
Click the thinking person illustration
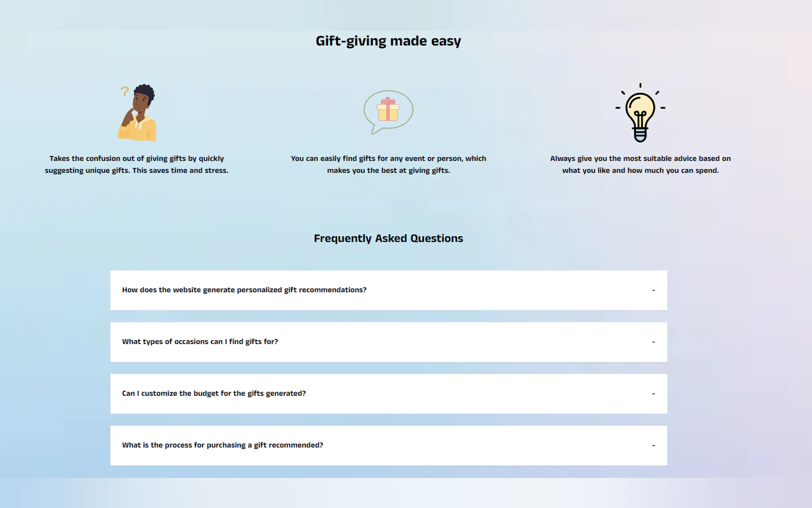click(138, 114)
